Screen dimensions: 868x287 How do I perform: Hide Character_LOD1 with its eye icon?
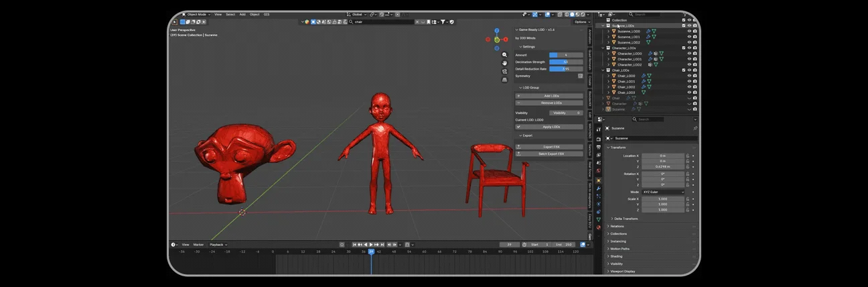pyautogui.click(x=689, y=59)
